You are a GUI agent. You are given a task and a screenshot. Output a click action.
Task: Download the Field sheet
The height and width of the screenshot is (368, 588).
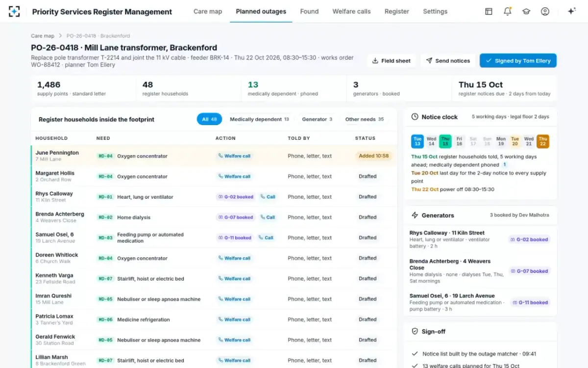point(392,61)
